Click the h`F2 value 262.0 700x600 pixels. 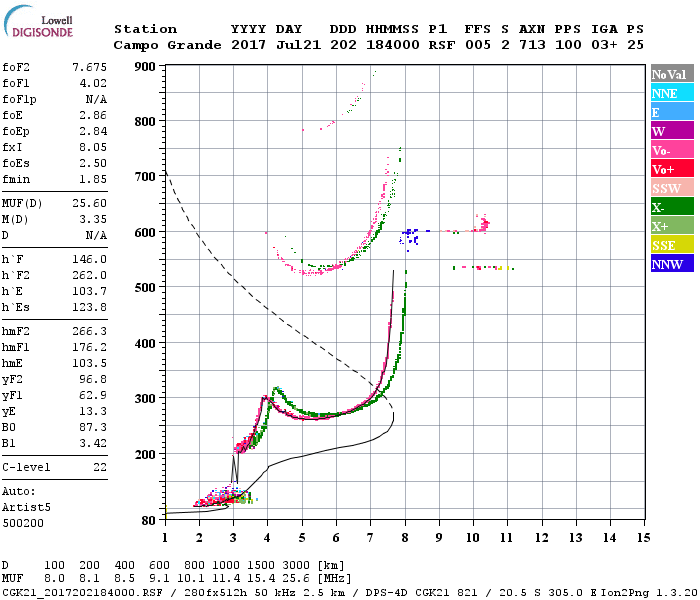[x=89, y=275]
